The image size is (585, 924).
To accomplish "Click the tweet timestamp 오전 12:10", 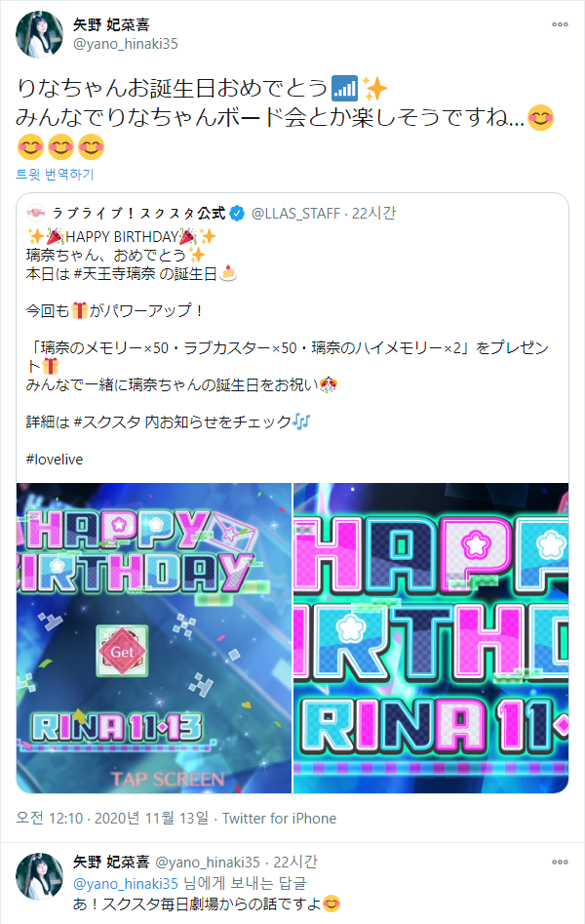I will tap(50, 818).
